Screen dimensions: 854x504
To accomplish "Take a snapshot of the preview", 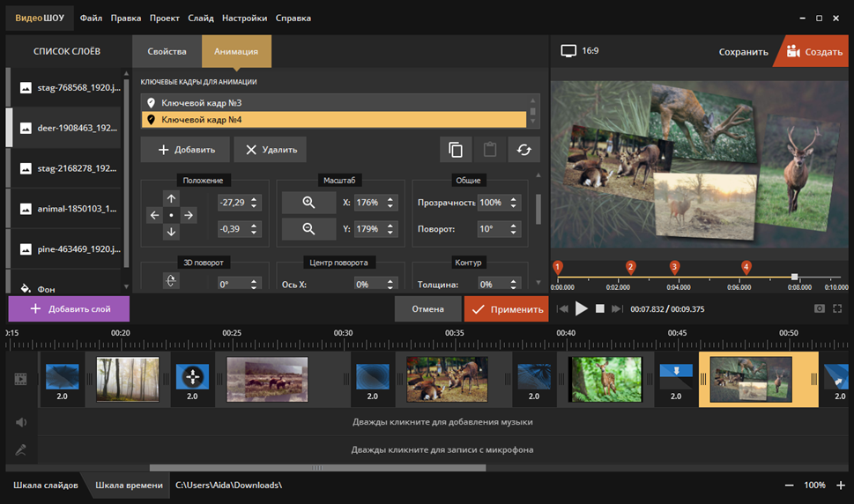I will (819, 308).
